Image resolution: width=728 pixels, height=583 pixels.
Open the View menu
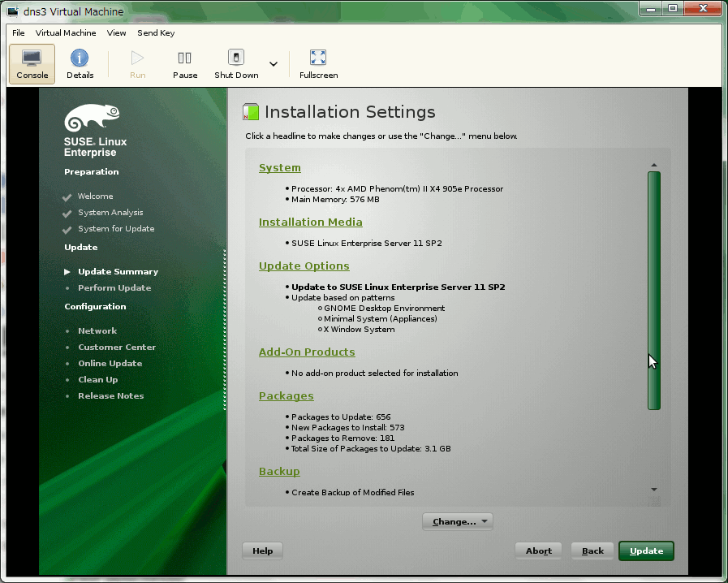pos(116,33)
